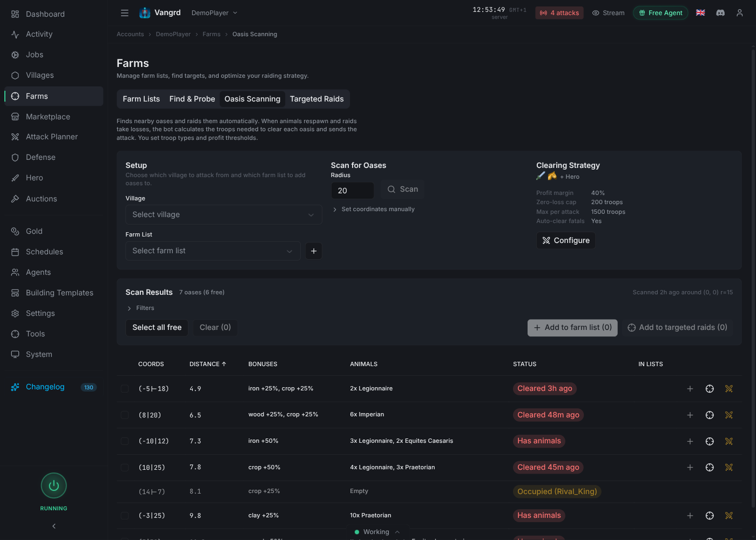Open the Select village dropdown
The image size is (756, 540).
pyautogui.click(x=224, y=214)
